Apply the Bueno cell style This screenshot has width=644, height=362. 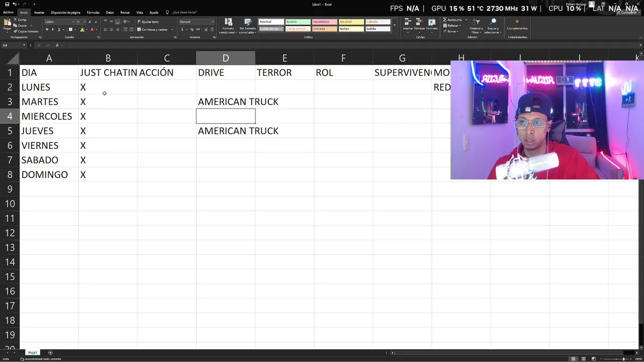tap(298, 22)
